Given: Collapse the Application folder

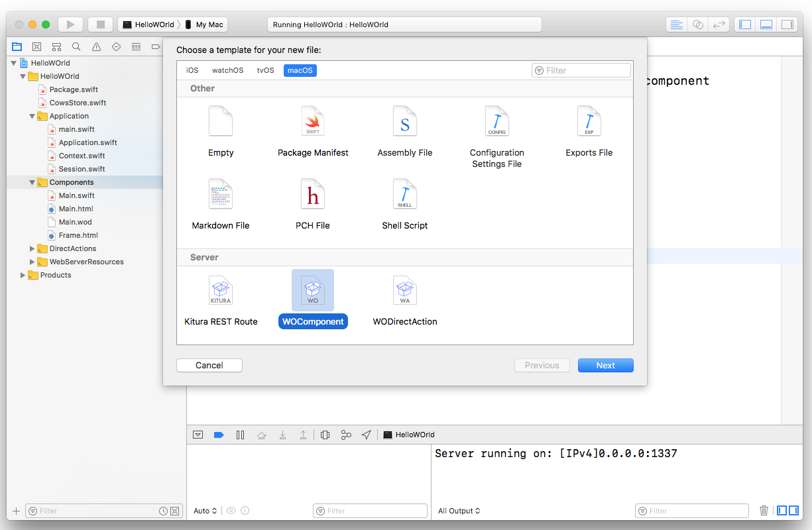Looking at the screenshot, I should click(32, 116).
